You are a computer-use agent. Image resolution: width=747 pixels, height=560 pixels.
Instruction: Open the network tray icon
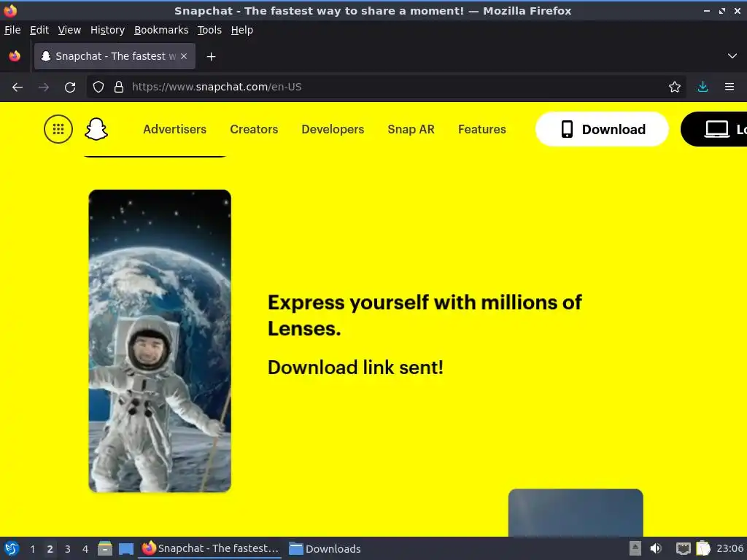coord(683,548)
